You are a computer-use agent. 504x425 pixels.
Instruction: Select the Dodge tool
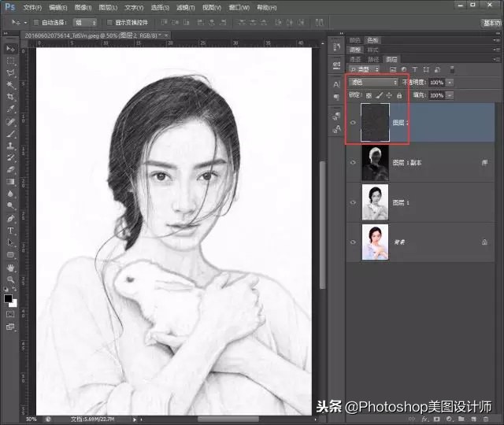coord(10,205)
